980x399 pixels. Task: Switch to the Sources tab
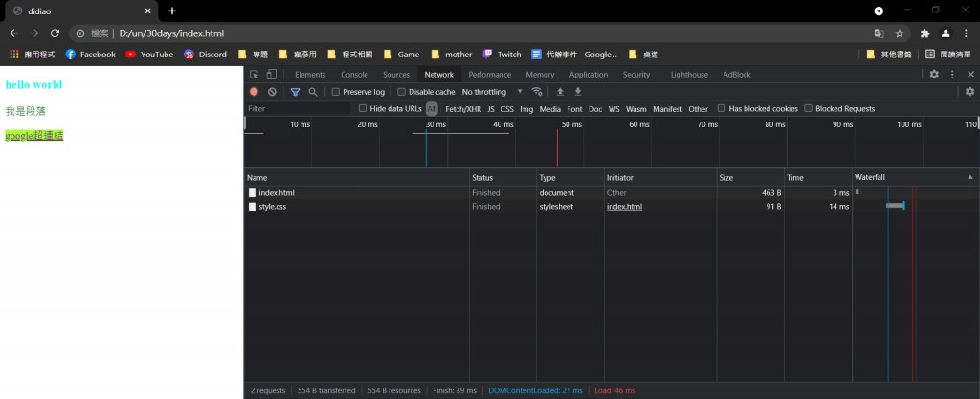[396, 75]
